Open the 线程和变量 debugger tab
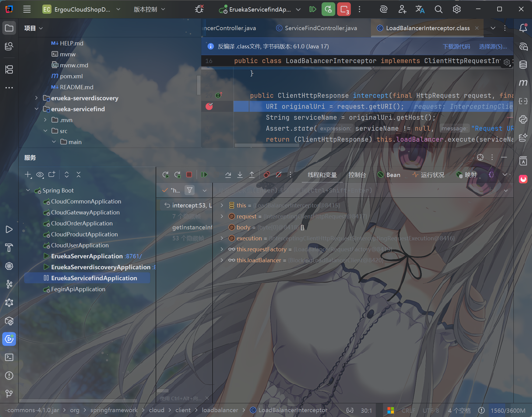The width and height of the screenshot is (532, 417). click(322, 175)
